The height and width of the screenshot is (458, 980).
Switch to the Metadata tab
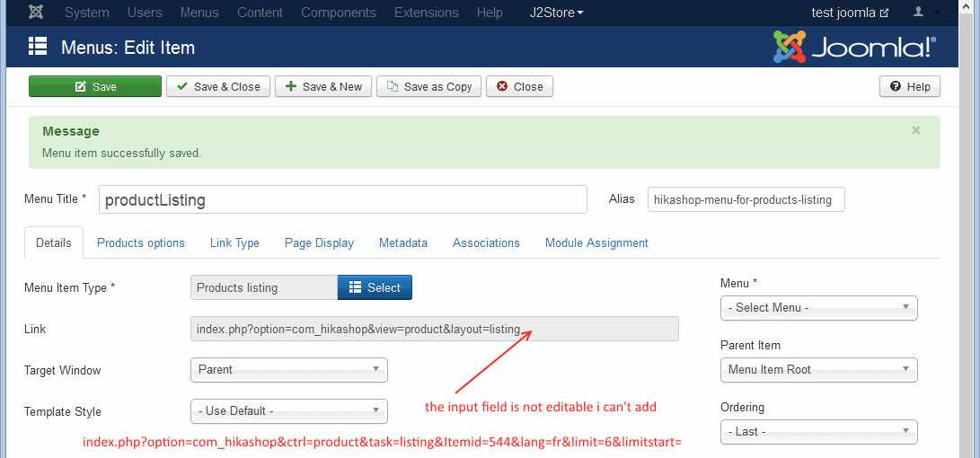pyautogui.click(x=403, y=243)
